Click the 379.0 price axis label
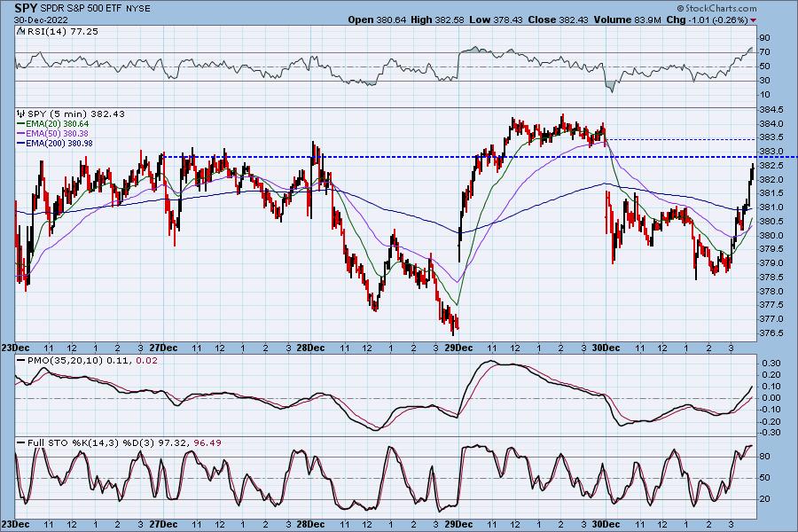798x532 pixels. (771, 263)
